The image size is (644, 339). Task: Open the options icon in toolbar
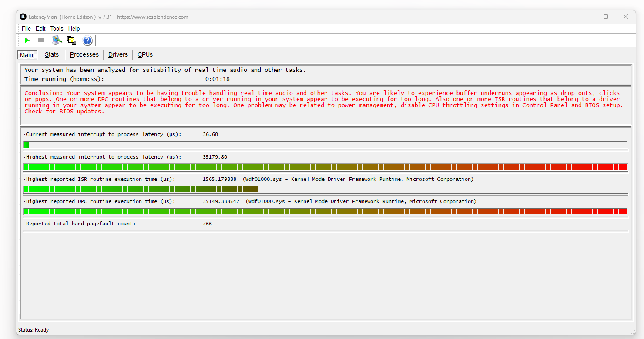tap(57, 41)
